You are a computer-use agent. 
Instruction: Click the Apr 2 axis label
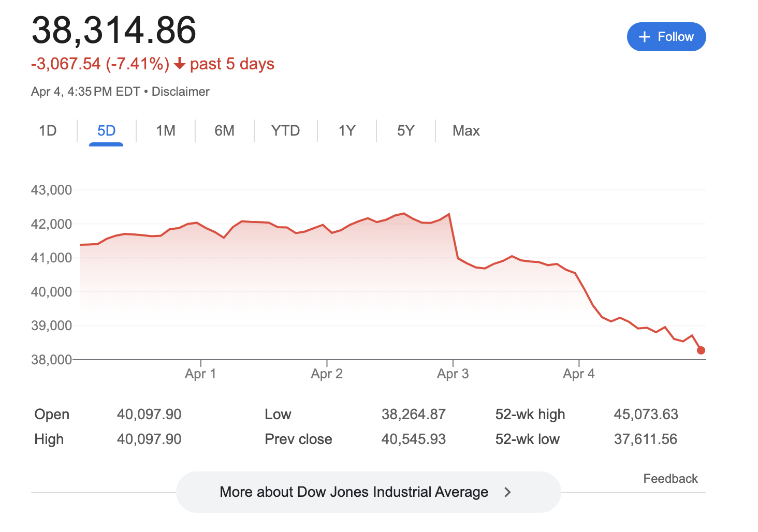click(x=327, y=374)
